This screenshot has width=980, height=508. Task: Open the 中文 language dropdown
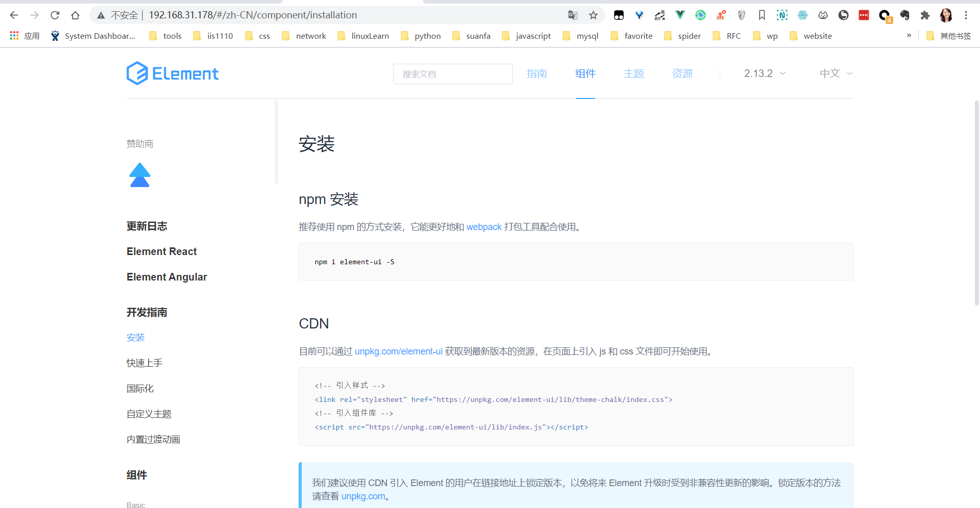point(836,73)
